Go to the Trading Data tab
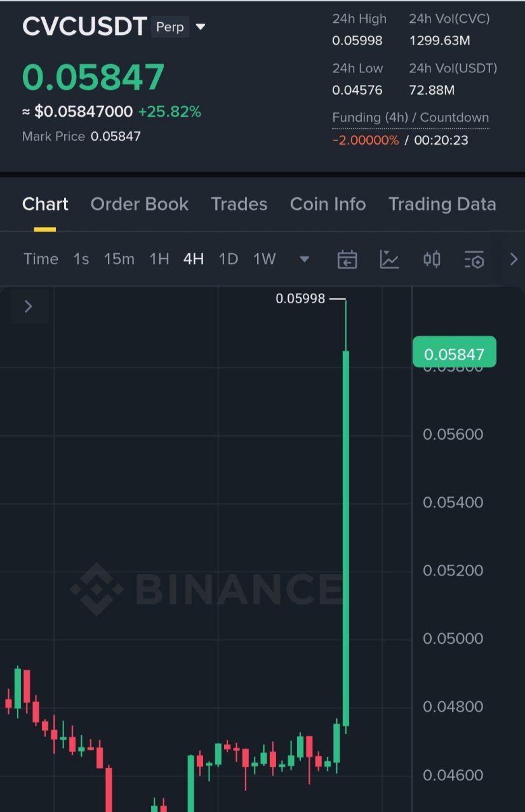The height and width of the screenshot is (812, 525). 442,204
